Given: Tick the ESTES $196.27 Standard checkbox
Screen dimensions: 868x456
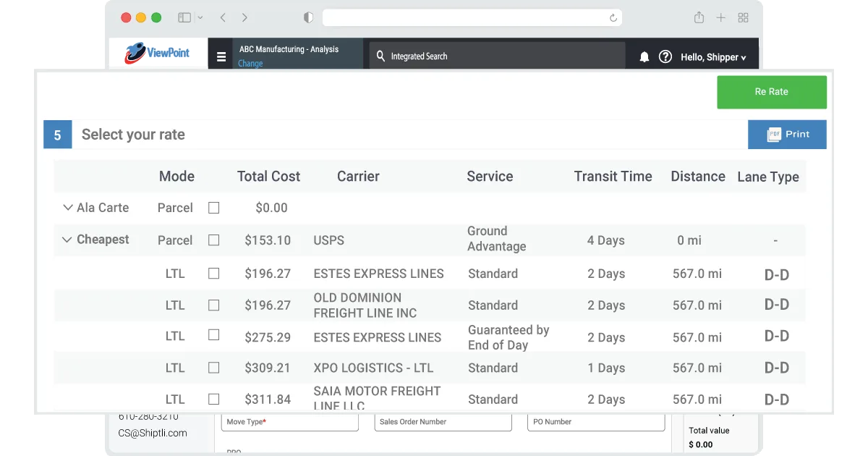Looking at the screenshot, I should [x=213, y=274].
